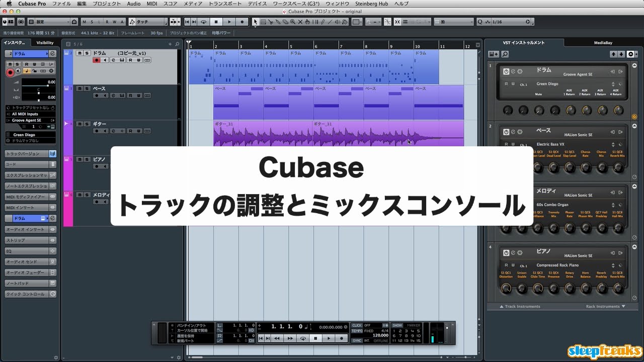Expand the EQ inspector section
The image size is (644, 362).
tap(30, 251)
